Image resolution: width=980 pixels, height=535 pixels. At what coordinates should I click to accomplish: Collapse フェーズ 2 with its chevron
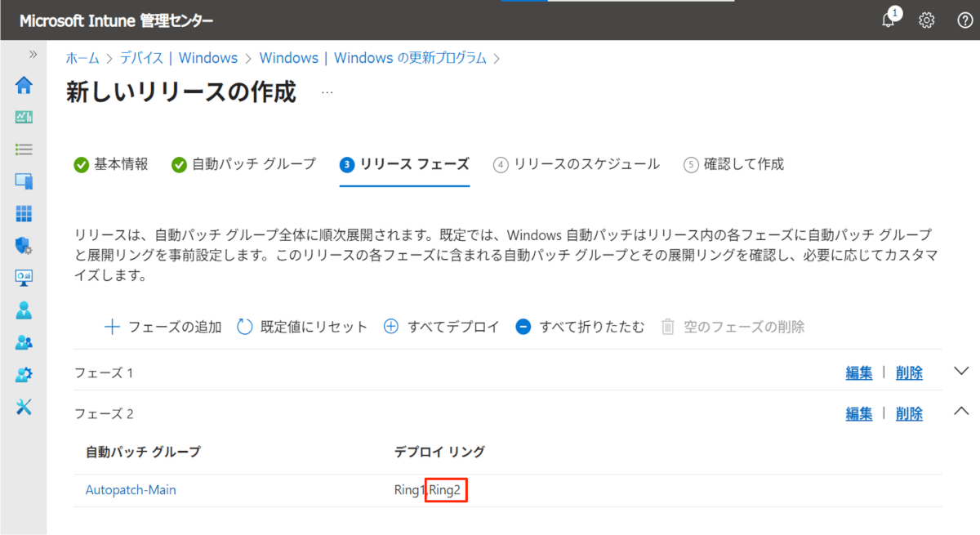point(961,412)
